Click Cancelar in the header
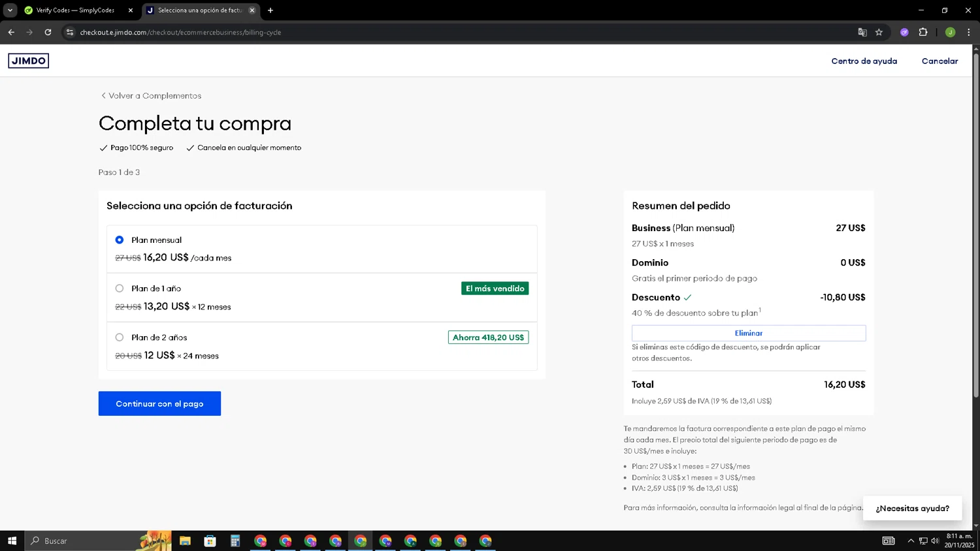This screenshot has width=980, height=551. (939, 61)
